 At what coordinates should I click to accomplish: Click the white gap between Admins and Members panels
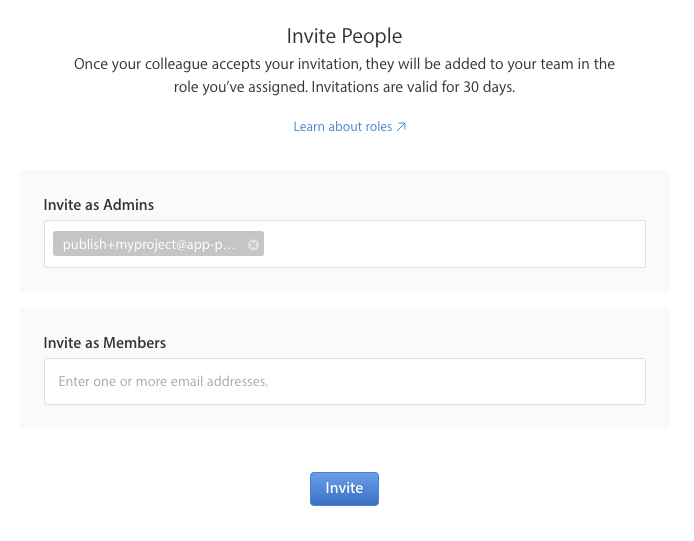coord(344,300)
